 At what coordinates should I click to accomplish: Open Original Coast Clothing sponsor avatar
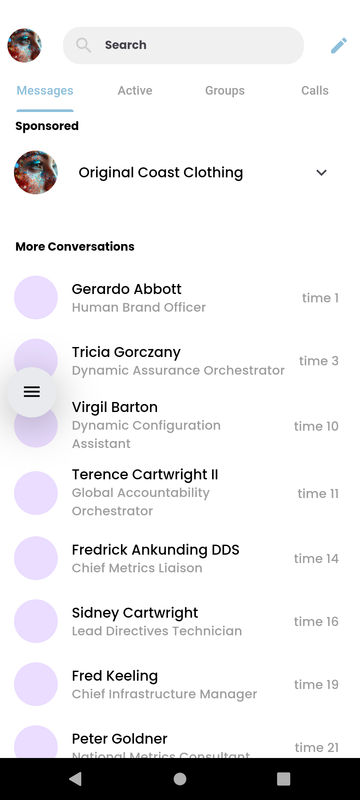coord(36,172)
